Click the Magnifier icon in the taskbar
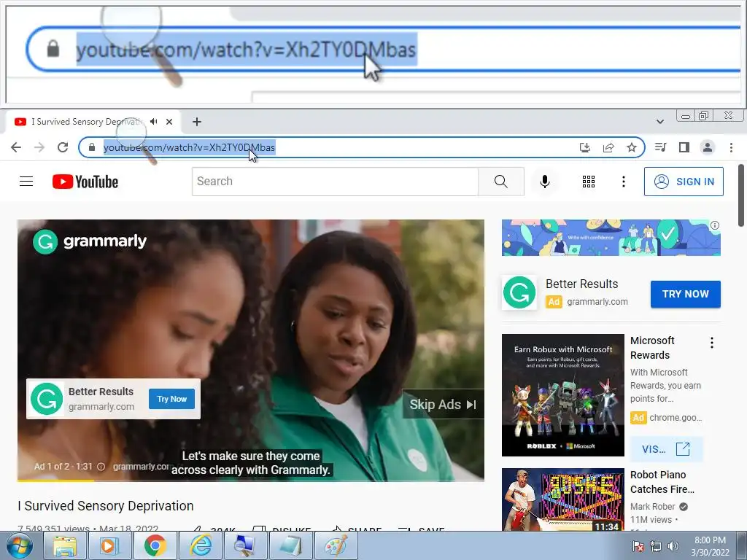Viewport: 747px width, 560px height. click(245, 545)
